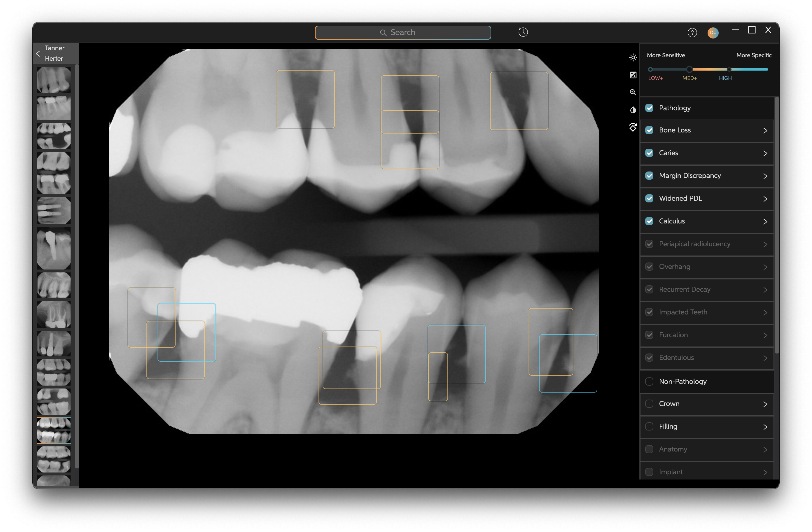Screen dimensions: 812x532
Task: Go back using arrow beside Tanner Herter
Action: 38,54
